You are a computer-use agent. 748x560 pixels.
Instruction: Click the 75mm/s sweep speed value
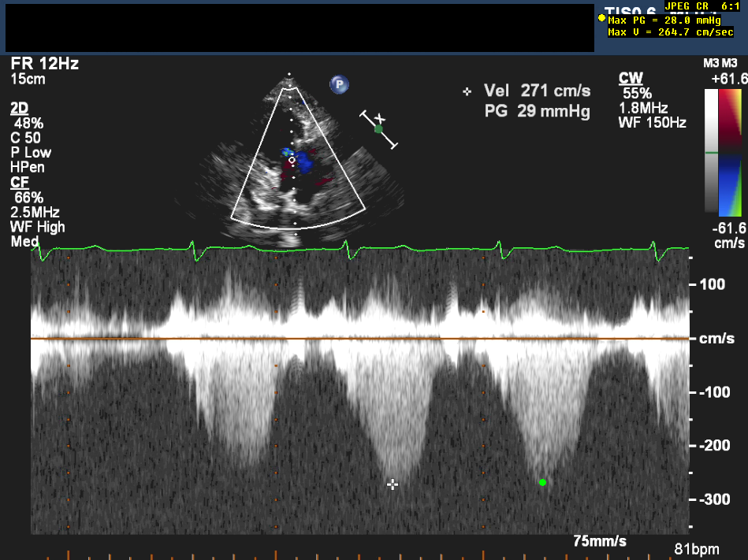tap(600, 541)
